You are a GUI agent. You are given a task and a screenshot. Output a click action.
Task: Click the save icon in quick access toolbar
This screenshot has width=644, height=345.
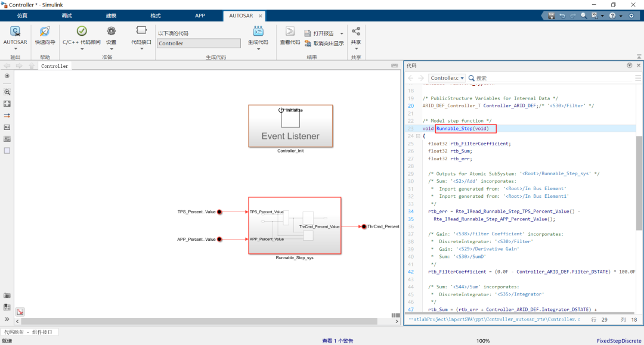point(551,15)
